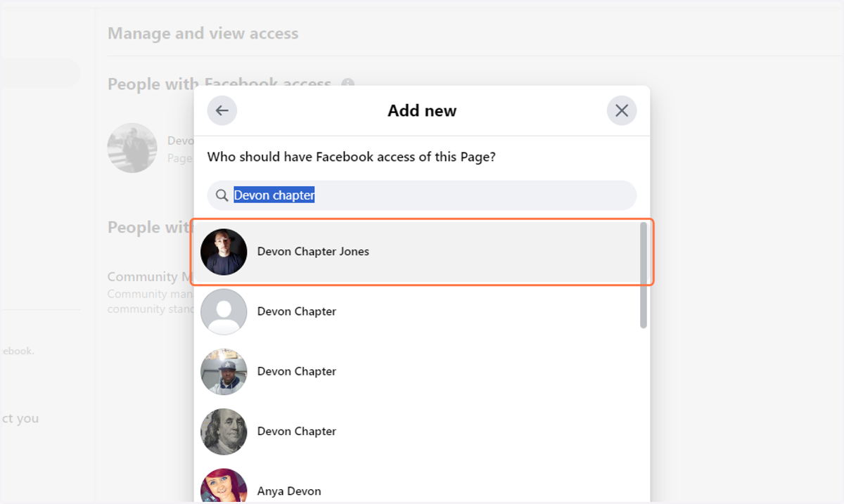Close the Add new dialog

(622, 111)
